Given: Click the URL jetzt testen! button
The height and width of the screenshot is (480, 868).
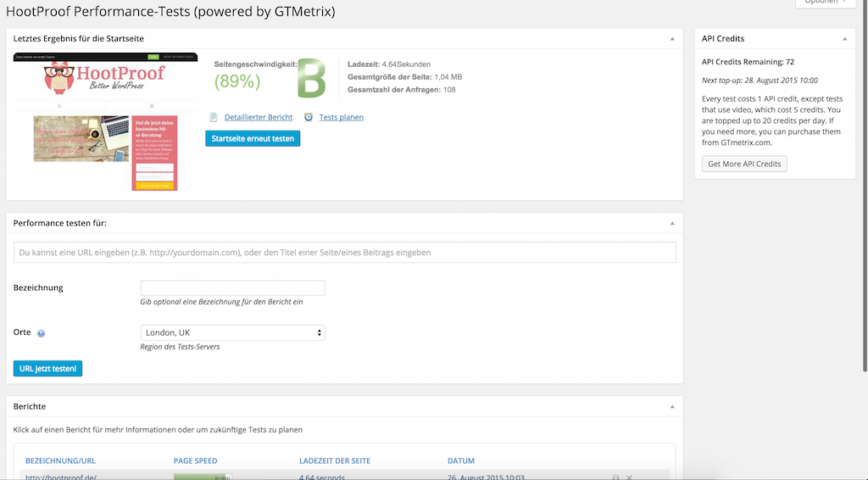Looking at the screenshot, I should pos(47,368).
